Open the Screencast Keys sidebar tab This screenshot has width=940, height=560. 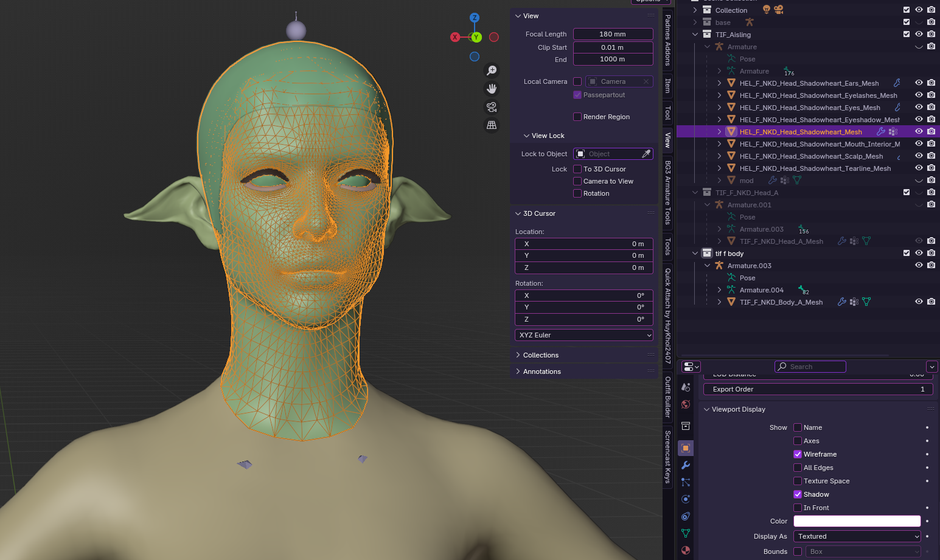668,457
